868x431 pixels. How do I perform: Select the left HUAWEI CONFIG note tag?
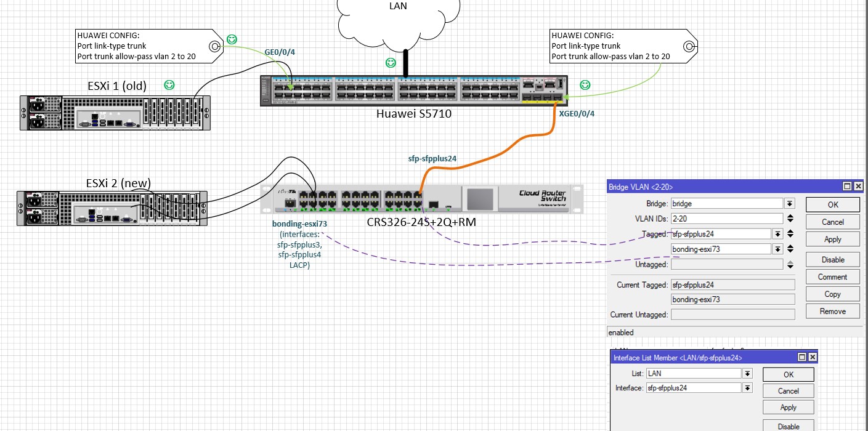148,46
